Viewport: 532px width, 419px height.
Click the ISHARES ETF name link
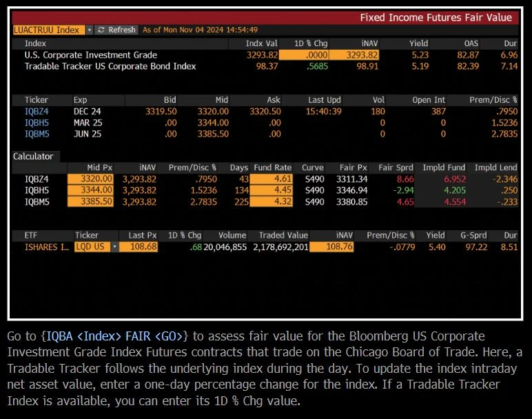coord(46,247)
